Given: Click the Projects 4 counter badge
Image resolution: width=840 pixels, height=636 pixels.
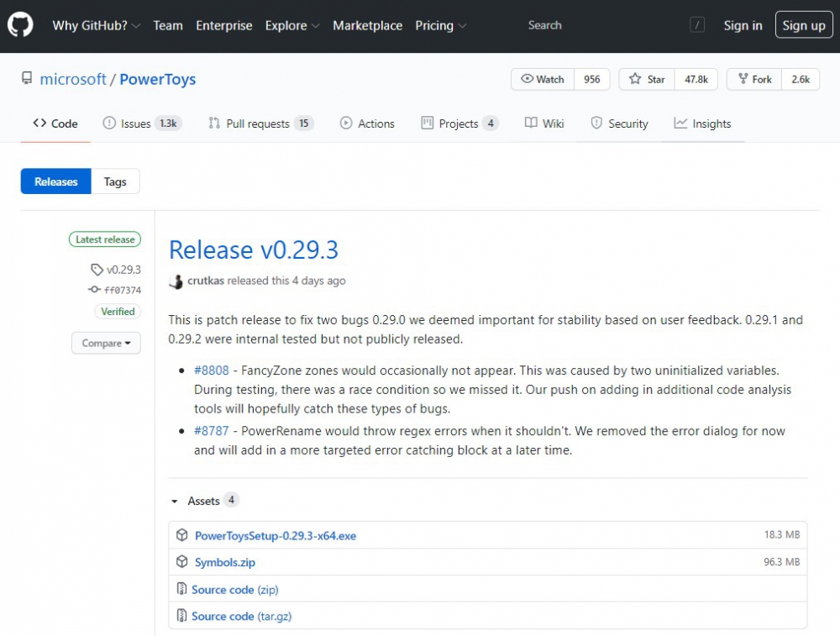Looking at the screenshot, I should pos(491,124).
